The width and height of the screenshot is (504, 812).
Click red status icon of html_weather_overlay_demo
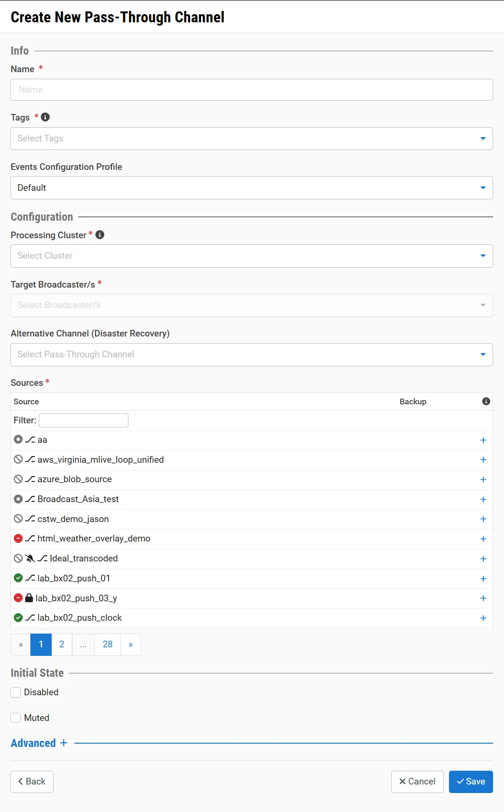tap(18, 538)
